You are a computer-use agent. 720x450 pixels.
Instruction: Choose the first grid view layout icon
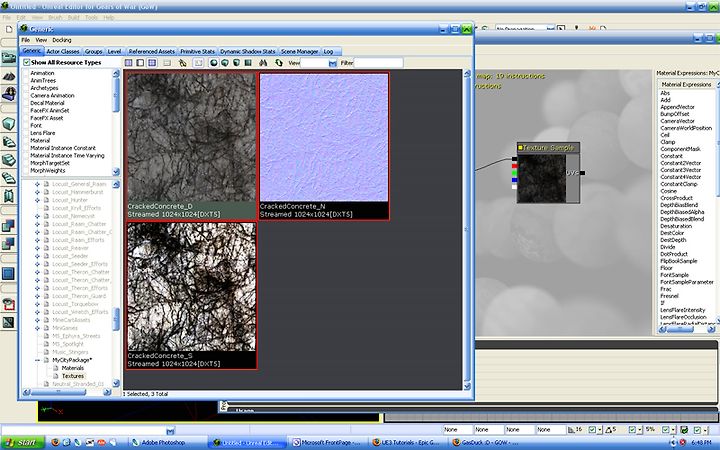[129, 63]
